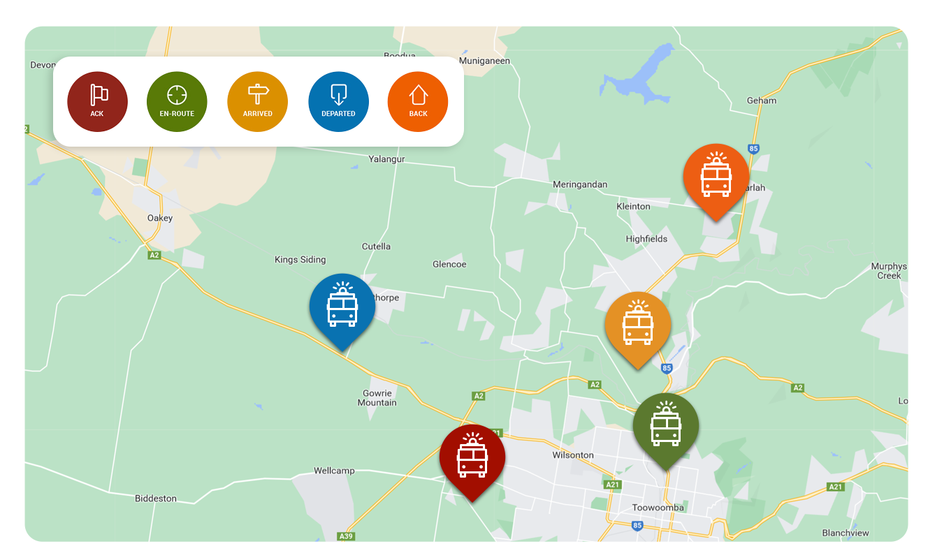
Task: Open the red fire truck marker near Wellcamp
Action: click(x=472, y=457)
